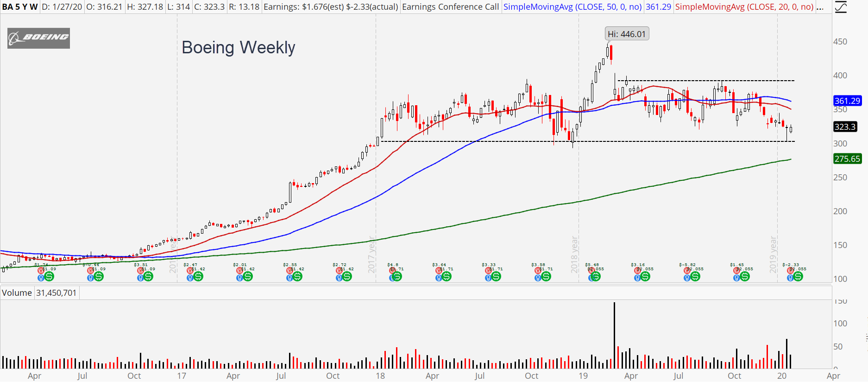Click the dividend dollar icon under $2.01
The height and width of the screenshot is (382, 868).
248,277
